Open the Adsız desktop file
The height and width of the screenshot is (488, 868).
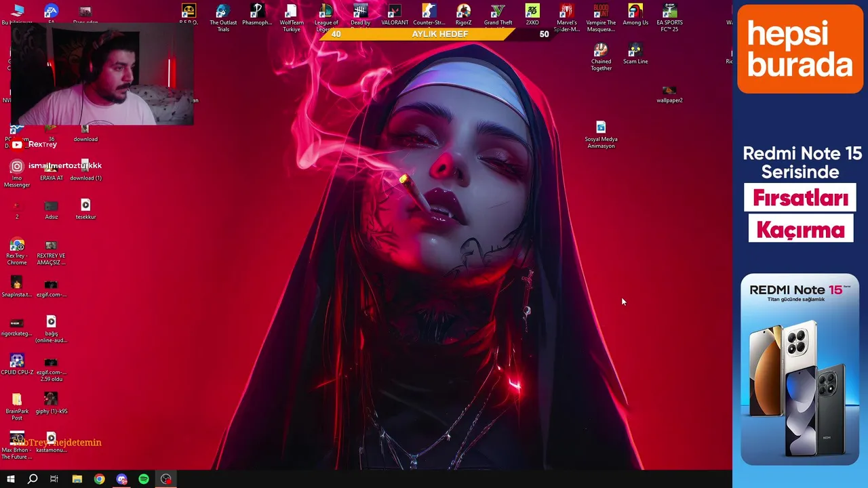[x=51, y=209]
